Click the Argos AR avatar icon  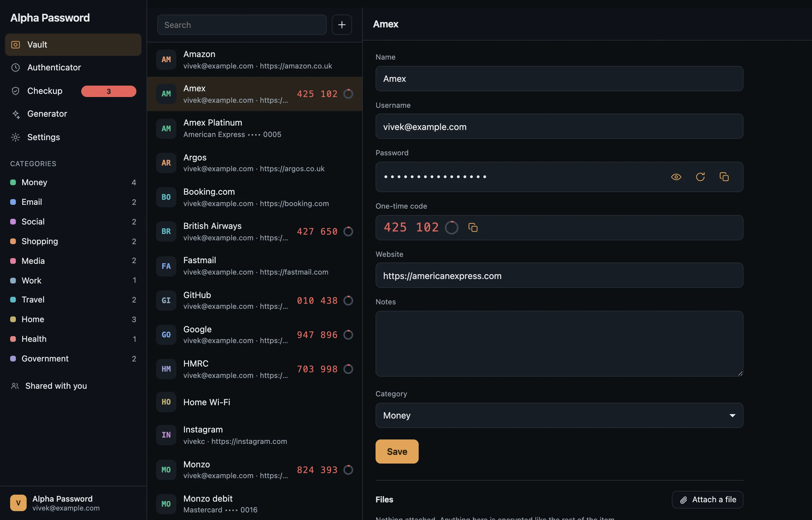click(x=166, y=163)
